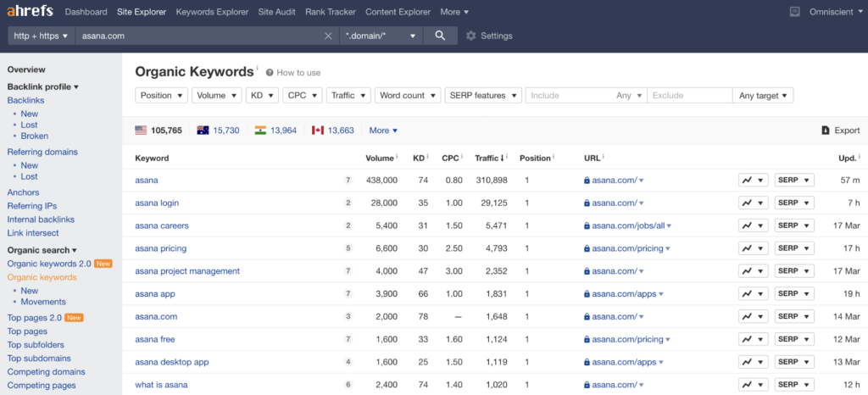Viewport: 868px width, 395px height.
Task: Open the Any match dropdown in Include
Action: (x=629, y=95)
